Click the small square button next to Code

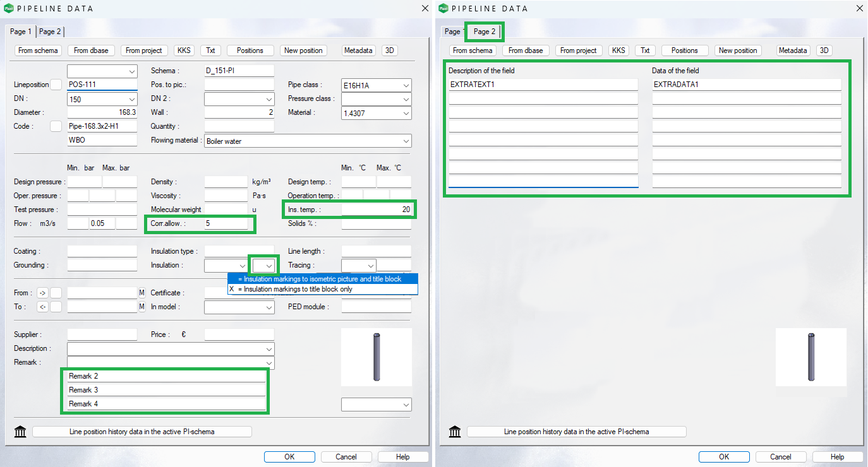[56, 126]
